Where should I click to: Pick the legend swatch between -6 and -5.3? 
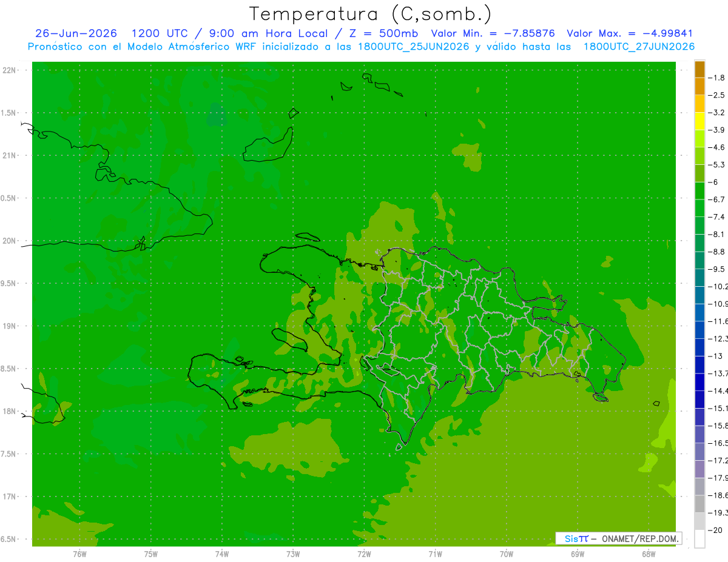click(699, 173)
